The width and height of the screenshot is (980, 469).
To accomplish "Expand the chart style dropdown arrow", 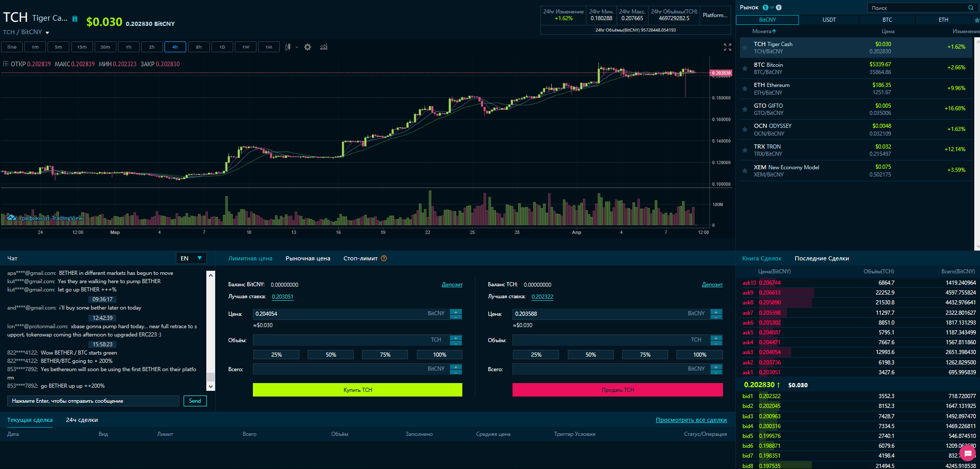I will point(297,47).
